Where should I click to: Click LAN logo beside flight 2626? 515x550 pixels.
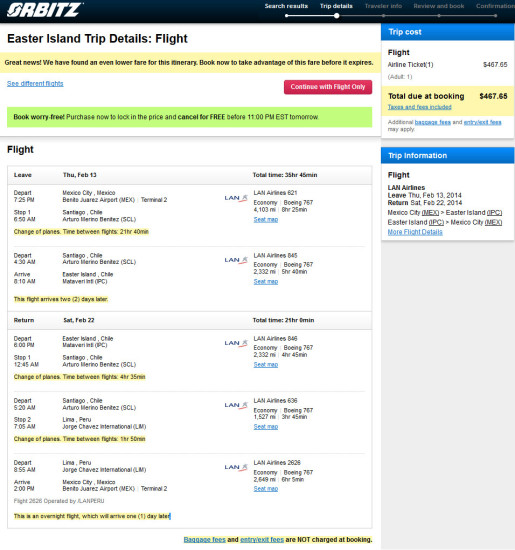coord(236,468)
